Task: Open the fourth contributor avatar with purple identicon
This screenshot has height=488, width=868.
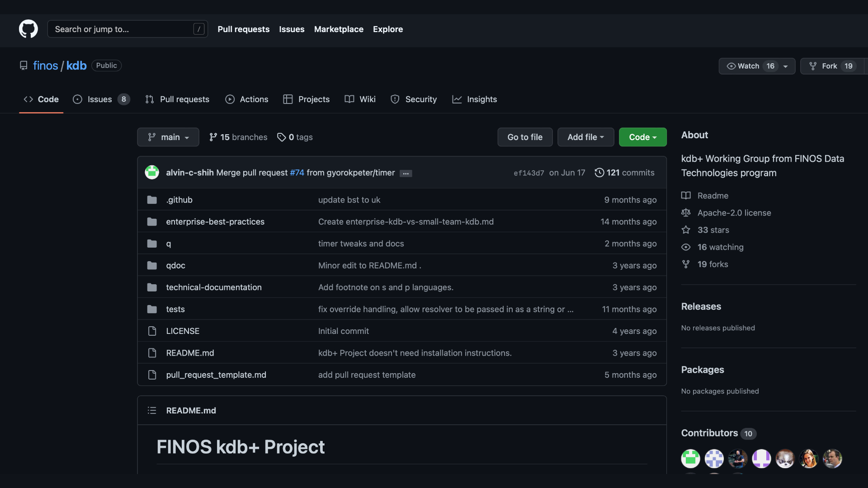Action: point(761,459)
